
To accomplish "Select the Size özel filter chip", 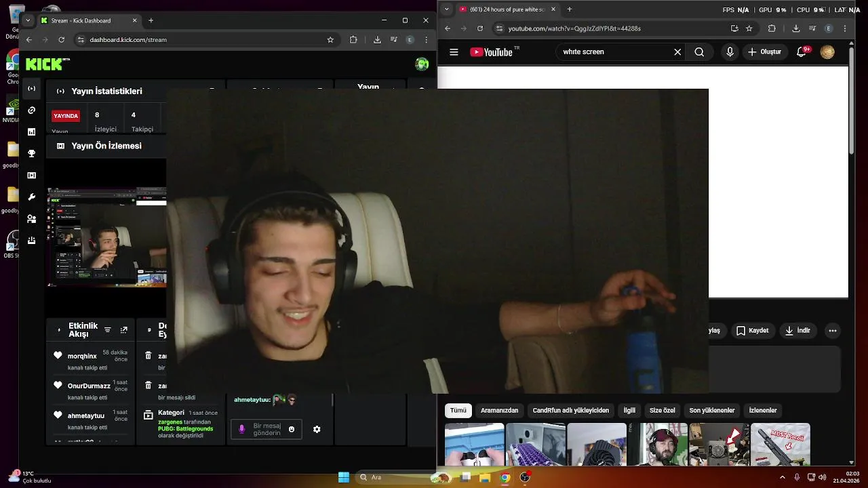I will click(663, 410).
